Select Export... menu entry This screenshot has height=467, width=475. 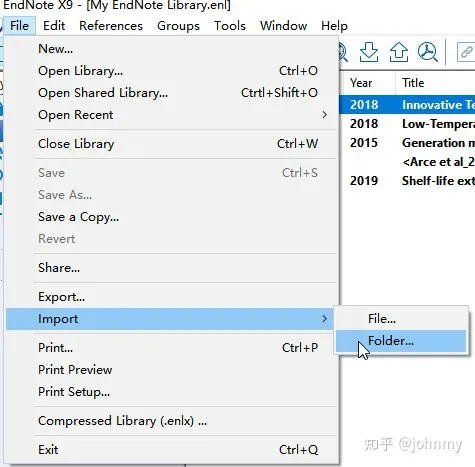point(171,297)
